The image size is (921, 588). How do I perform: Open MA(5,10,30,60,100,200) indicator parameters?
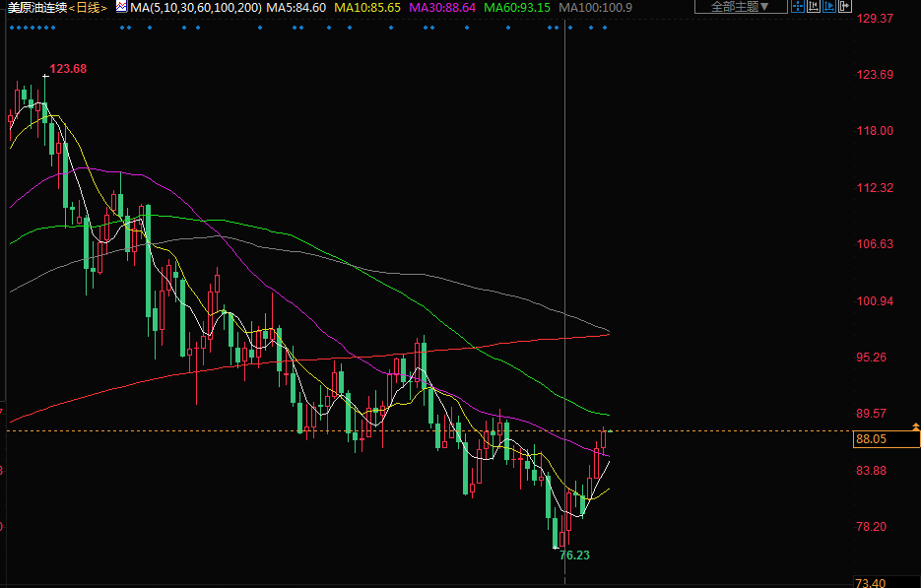pos(196,8)
